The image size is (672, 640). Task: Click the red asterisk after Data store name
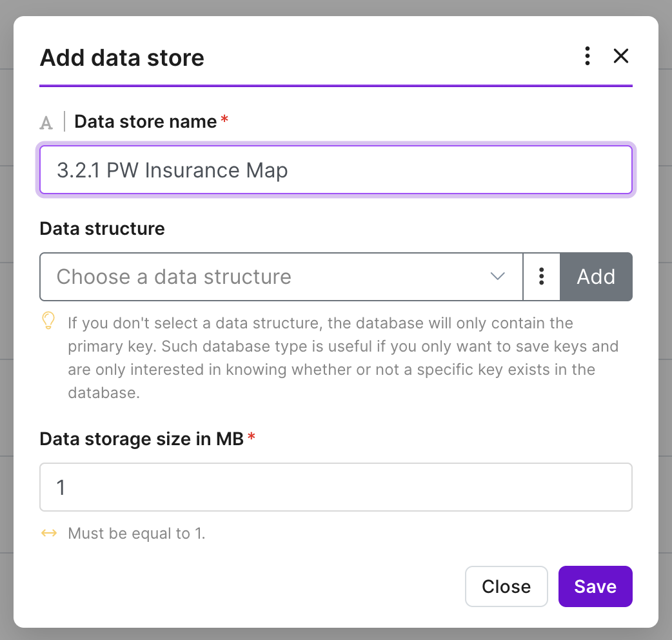point(224,119)
